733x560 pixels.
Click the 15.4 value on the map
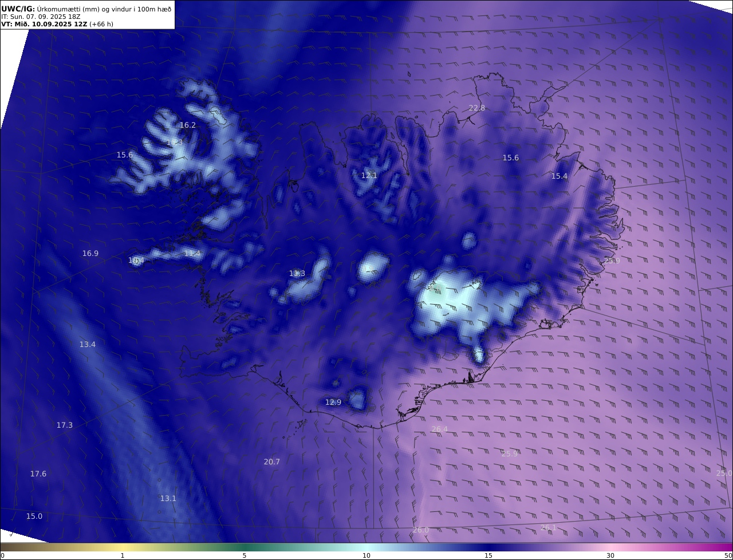pos(559,176)
